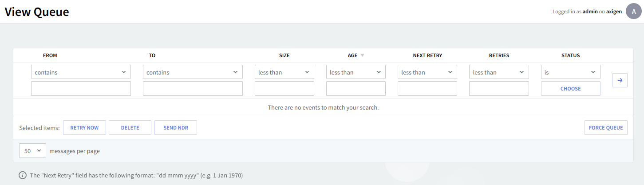The width and height of the screenshot is (644, 185).
Task: Click the admin avatar icon
Action: 633,12
